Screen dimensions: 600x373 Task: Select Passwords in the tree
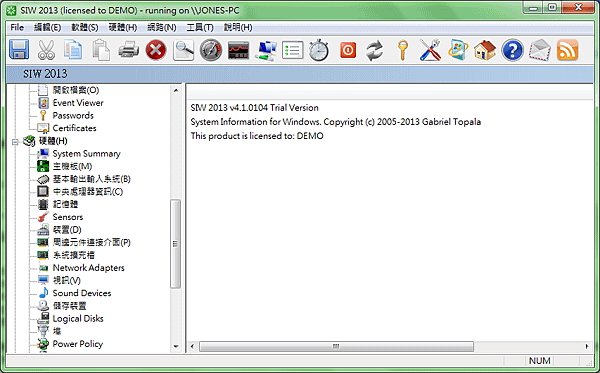tap(73, 115)
